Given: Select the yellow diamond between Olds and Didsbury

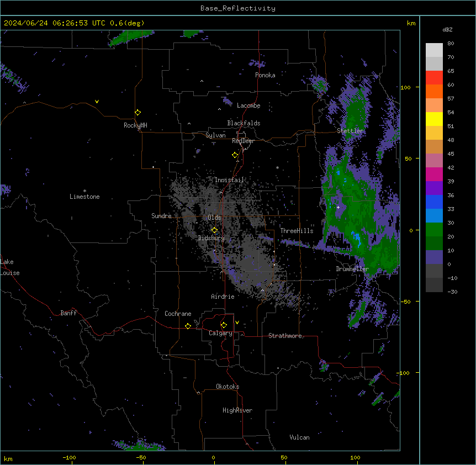Looking at the screenshot, I should point(214,230).
